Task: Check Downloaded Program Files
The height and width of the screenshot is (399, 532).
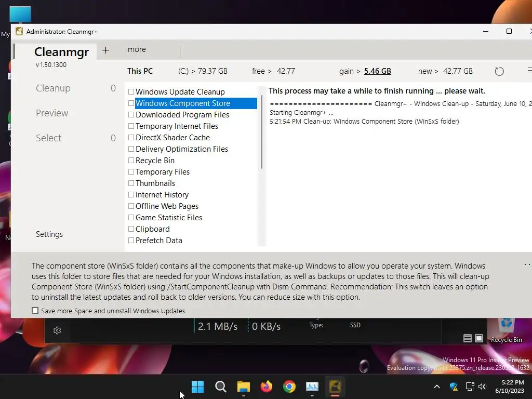Action: pyautogui.click(x=131, y=115)
